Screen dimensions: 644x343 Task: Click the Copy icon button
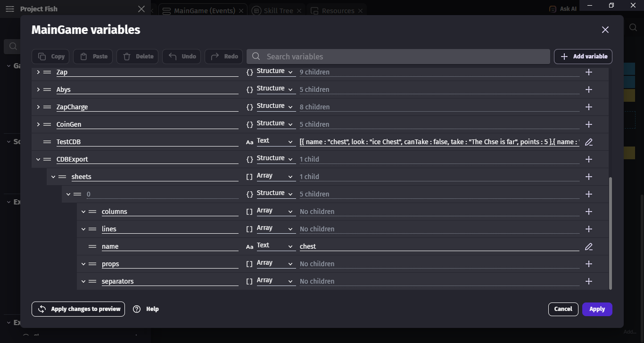click(x=51, y=57)
